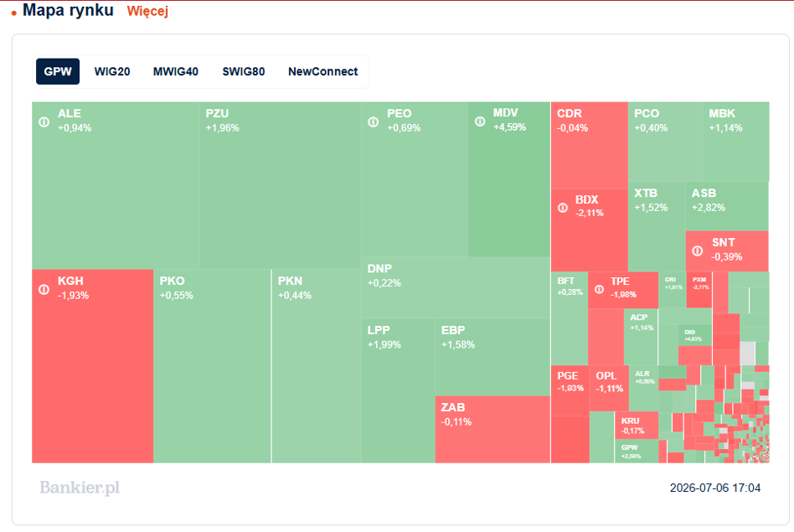The width and height of the screenshot is (794, 532).
Task: Click the info icon beside PEO
Action: click(x=374, y=122)
